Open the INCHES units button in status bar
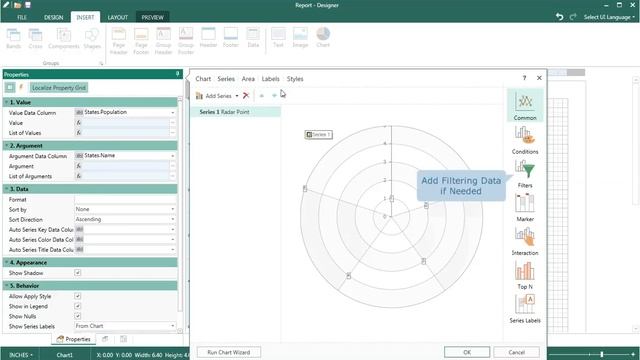 coord(21,355)
